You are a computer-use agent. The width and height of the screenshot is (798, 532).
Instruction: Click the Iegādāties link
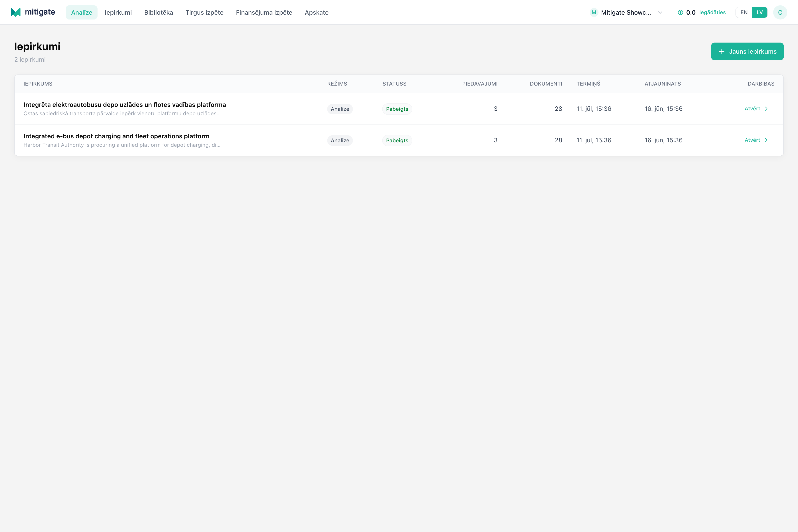pyautogui.click(x=712, y=13)
